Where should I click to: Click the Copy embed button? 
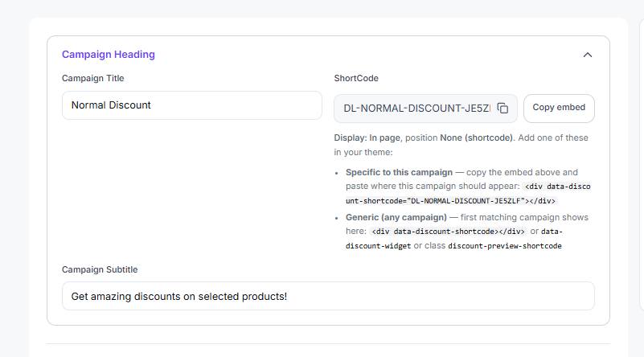559,108
